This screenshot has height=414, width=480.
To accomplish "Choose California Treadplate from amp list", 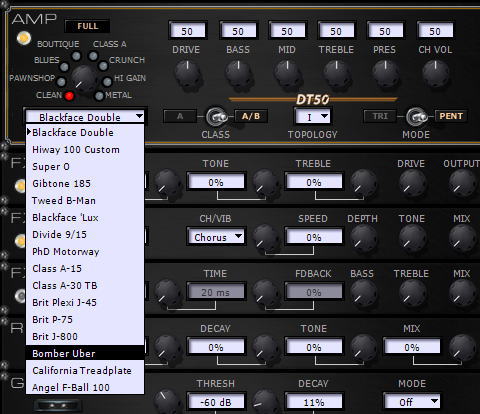I will tap(85, 371).
